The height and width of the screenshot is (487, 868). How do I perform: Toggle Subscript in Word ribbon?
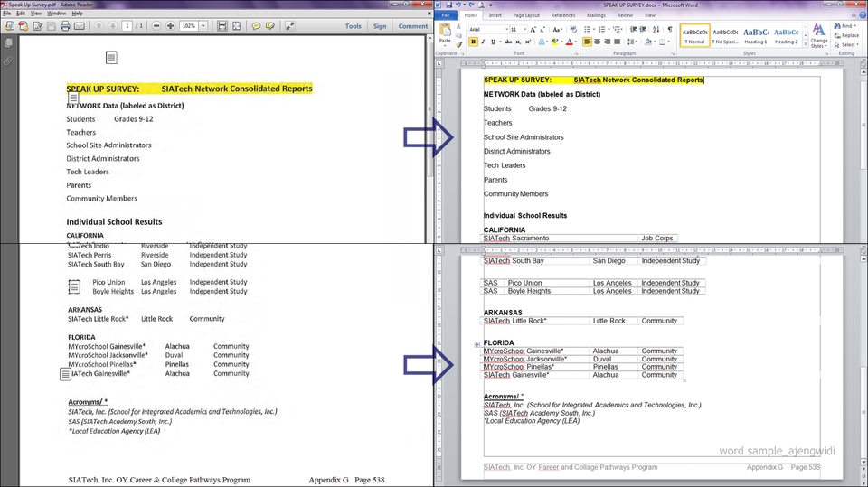[518, 42]
